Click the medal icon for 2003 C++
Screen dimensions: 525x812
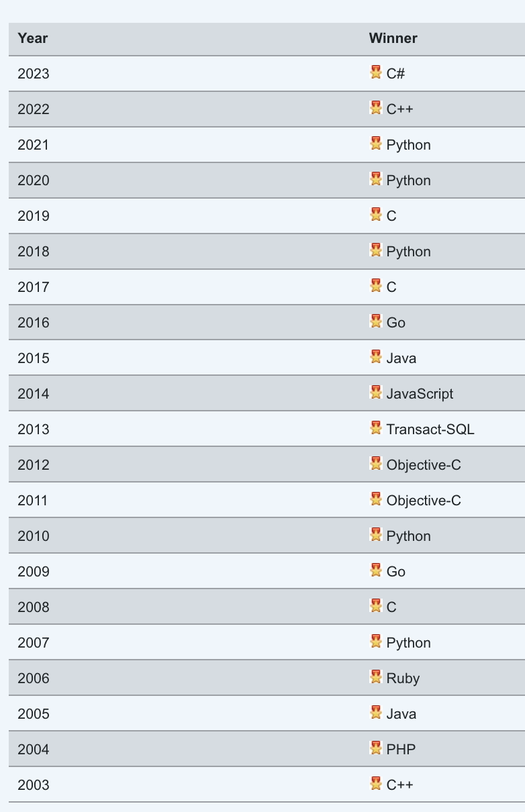(x=376, y=784)
